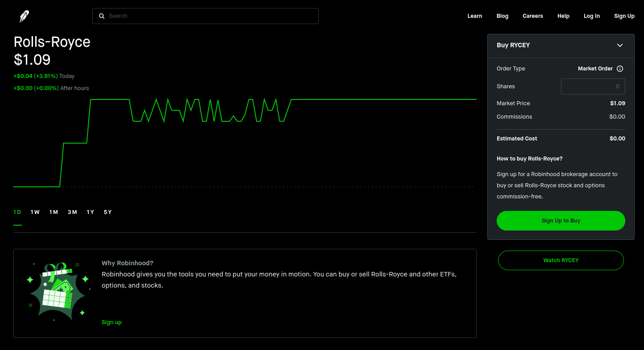The image size is (644, 350).
Task: Select the 1D chart range
Action: (x=17, y=212)
